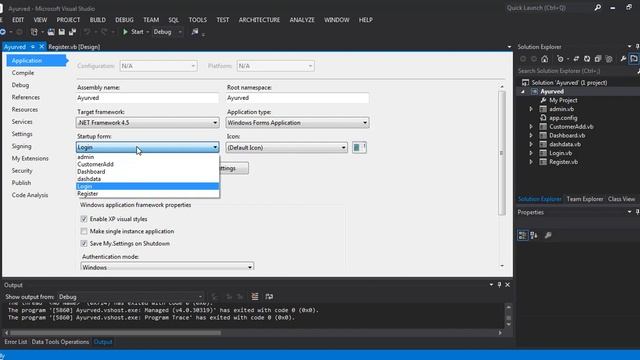Click the Output panel horizontal scrollbar thumb
Screen dimensions: 640x360
coord(116,333)
